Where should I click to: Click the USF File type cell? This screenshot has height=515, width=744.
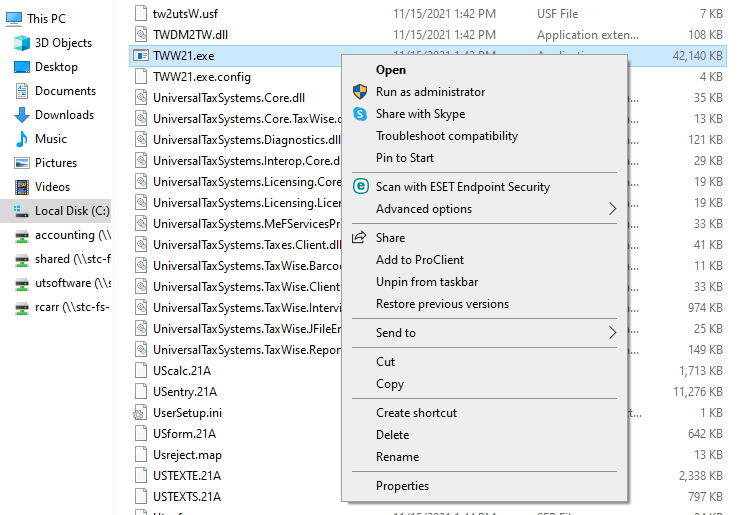pos(558,14)
